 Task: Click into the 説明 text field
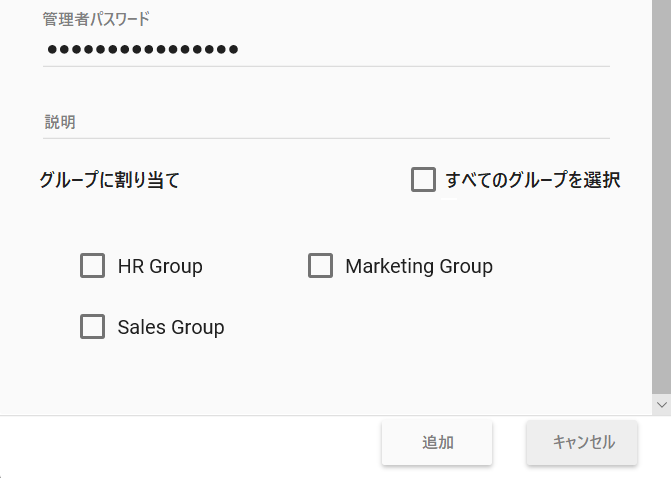tap(326, 123)
